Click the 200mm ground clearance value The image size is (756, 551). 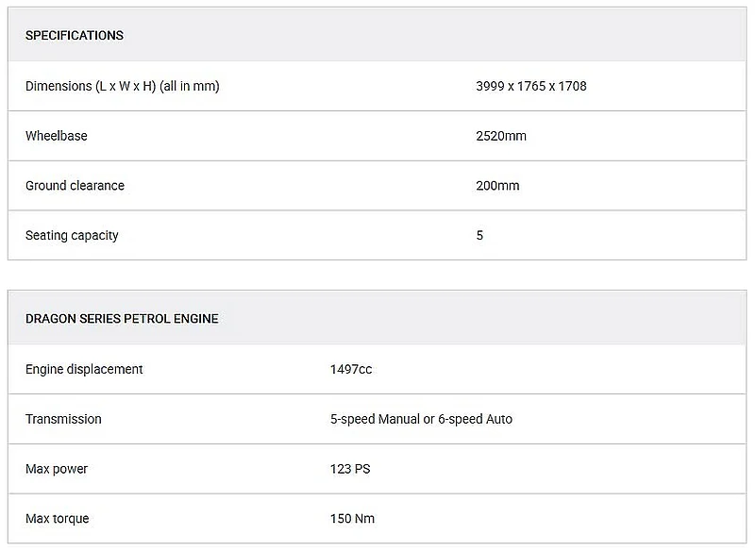coord(497,186)
